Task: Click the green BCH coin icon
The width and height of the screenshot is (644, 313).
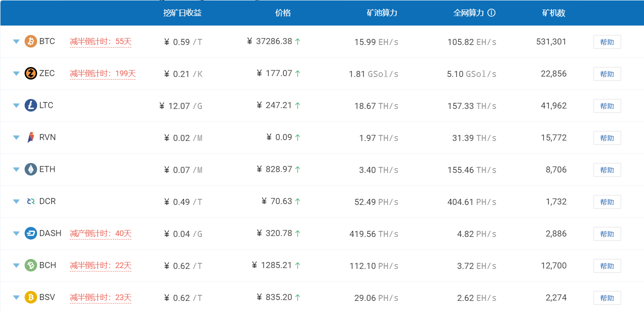Action: click(31, 265)
